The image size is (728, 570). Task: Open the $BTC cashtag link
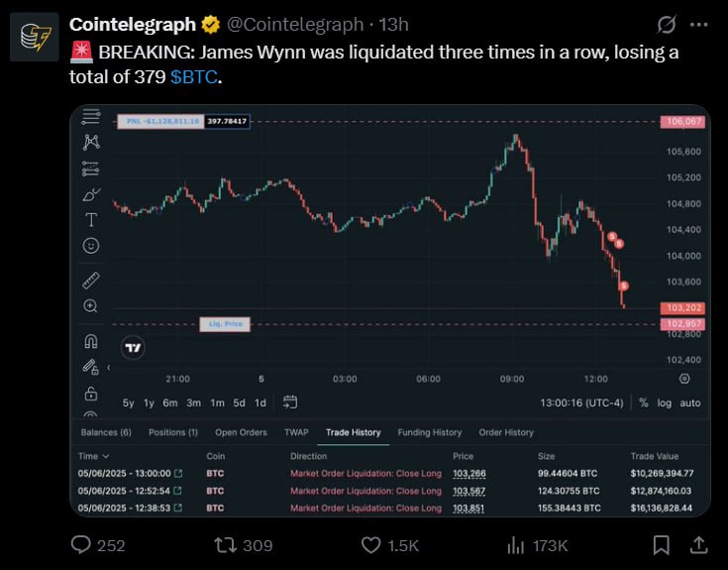(193, 77)
